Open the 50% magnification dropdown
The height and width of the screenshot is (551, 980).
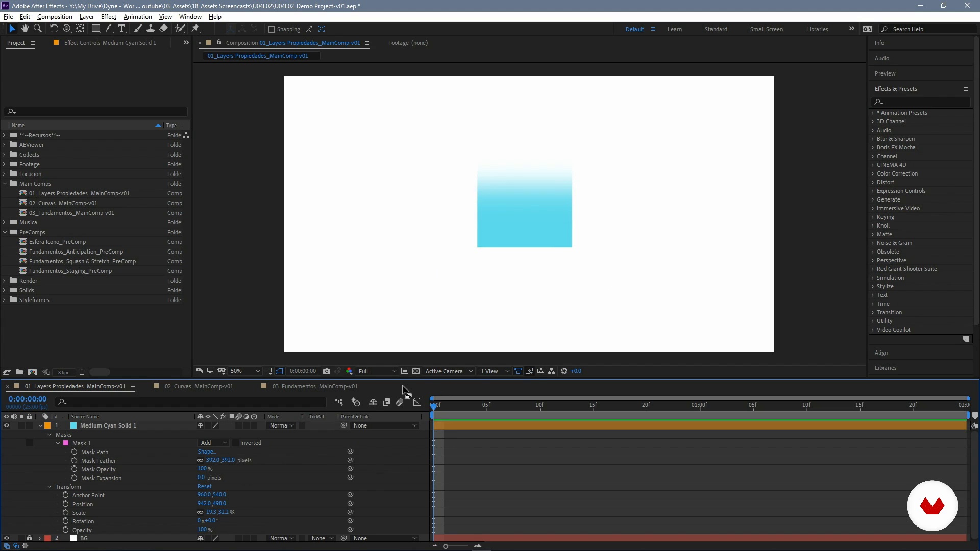(245, 371)
